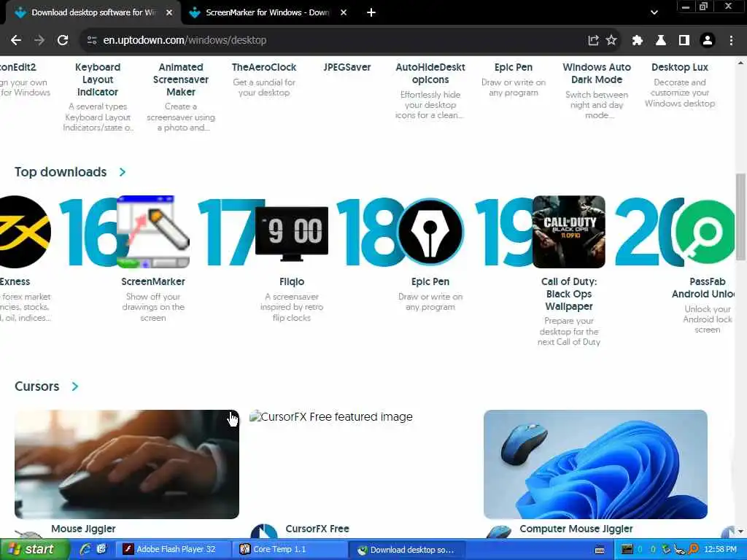Open Windows Auto Dark Mode link
Viewport: 747px width, 560px height.
tap(597, 74)
